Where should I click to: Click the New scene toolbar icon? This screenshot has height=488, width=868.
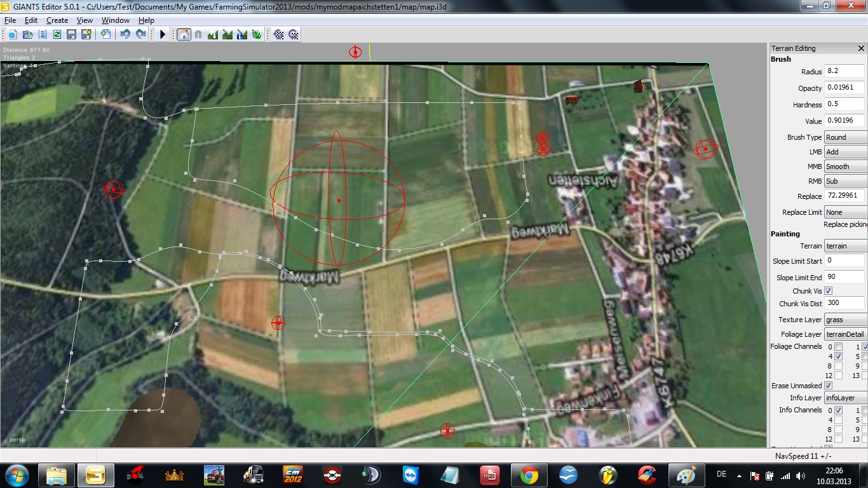click(13, 34)
